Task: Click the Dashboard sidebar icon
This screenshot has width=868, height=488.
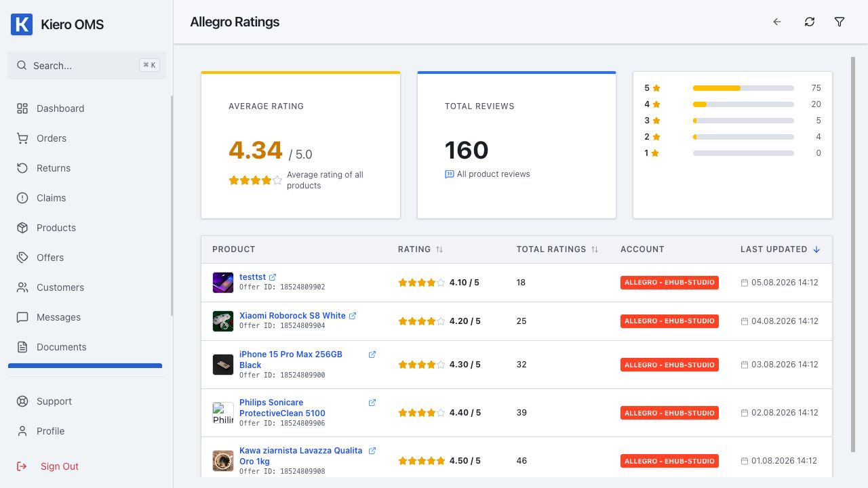Action: pyautogui.click(x=22, y=108)
